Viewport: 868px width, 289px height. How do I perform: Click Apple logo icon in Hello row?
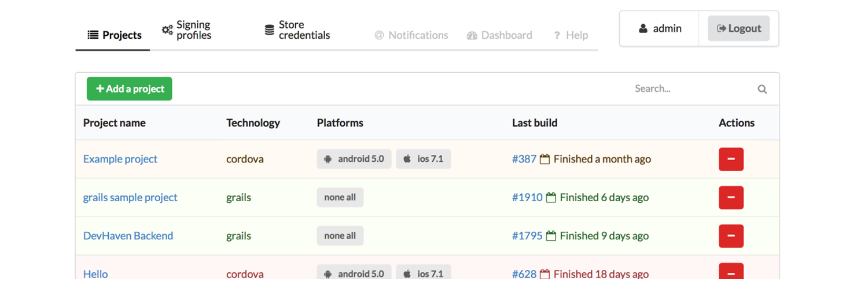coord(407,274)
